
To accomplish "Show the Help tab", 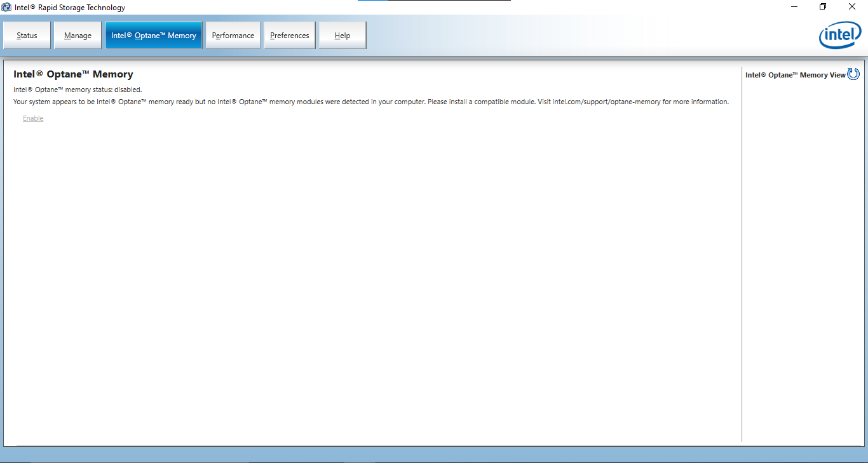I will point(342,36).
